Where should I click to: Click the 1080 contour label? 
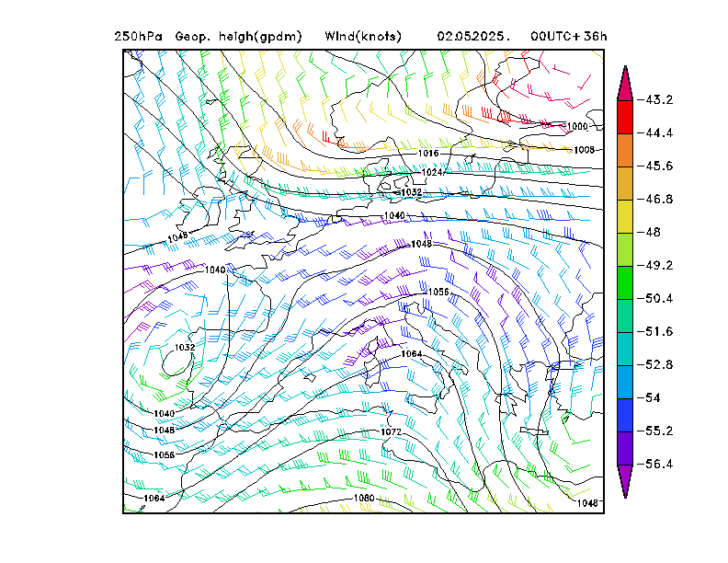[x=364, y=498]
